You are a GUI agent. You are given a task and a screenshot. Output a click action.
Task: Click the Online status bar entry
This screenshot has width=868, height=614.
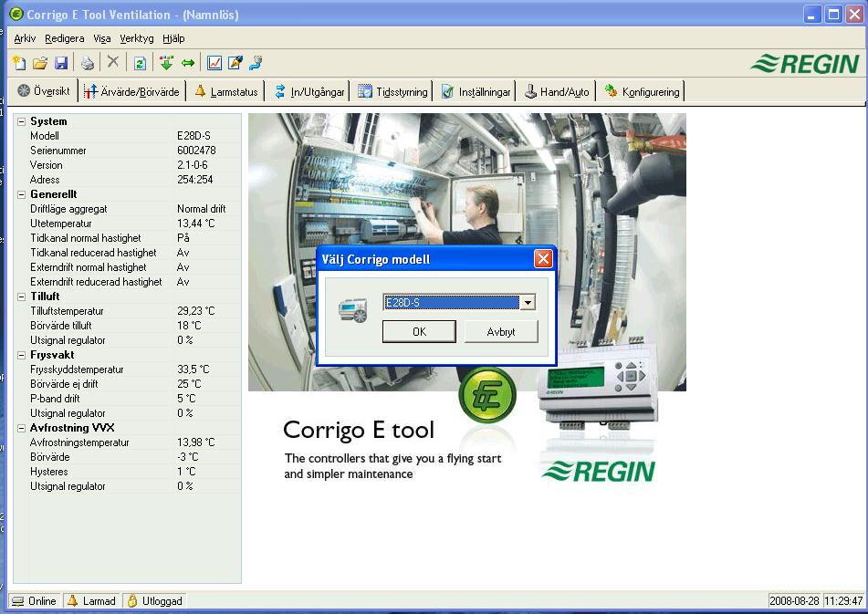(x=35, y=601)
